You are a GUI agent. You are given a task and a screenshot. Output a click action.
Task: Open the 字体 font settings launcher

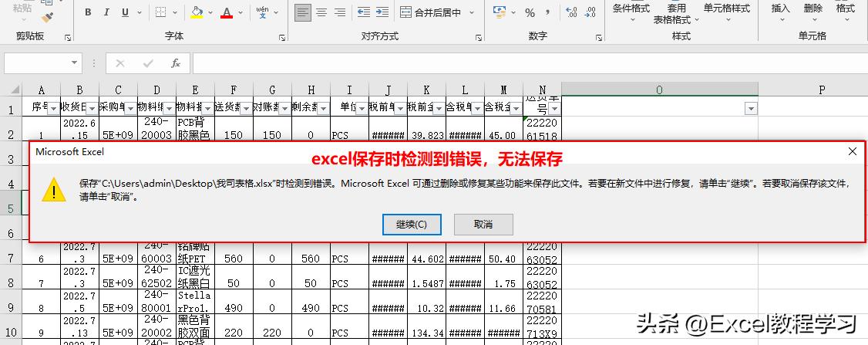282,37
